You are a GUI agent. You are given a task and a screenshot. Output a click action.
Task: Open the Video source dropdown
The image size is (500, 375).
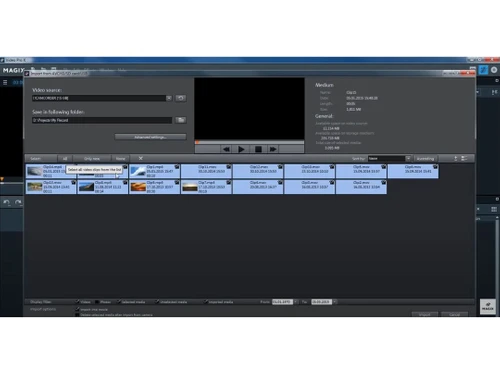[169, 98]
